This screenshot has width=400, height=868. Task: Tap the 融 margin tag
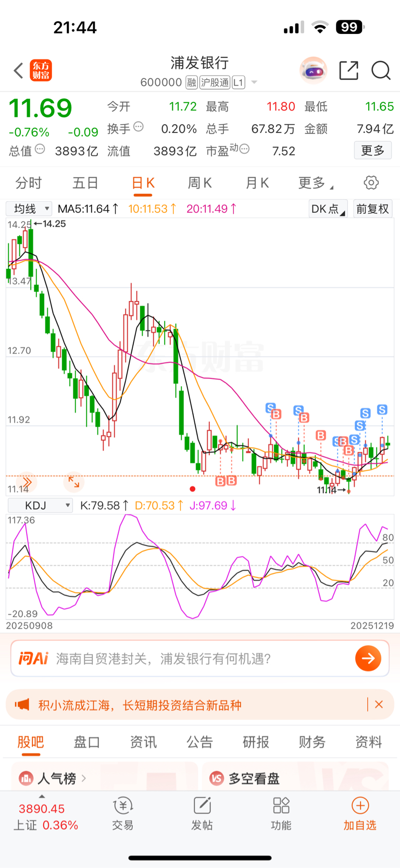(192, 82)
